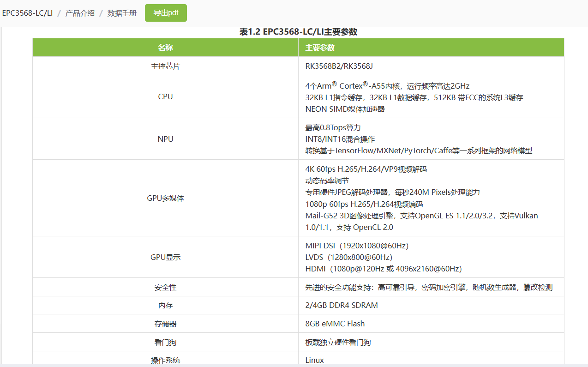Click the 动态码率调节 line
The image size is (588, 367).
click(x=327, y=180)
